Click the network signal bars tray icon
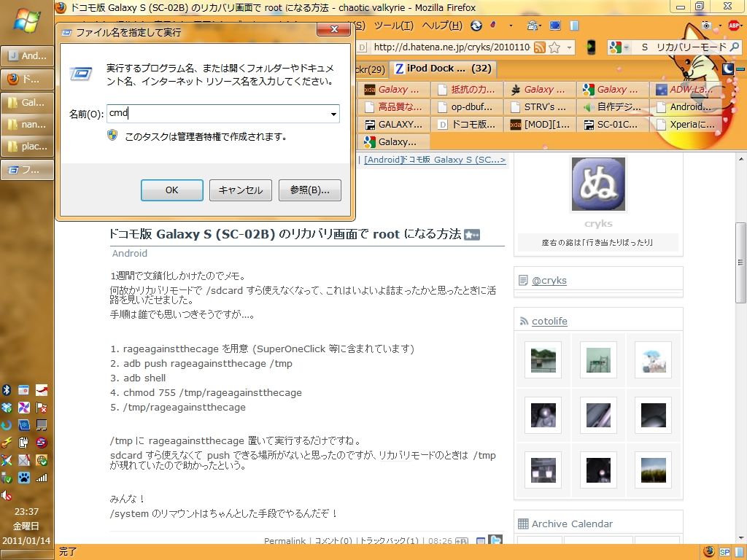Viewport: 747px width, 560px height. [42, 478]
